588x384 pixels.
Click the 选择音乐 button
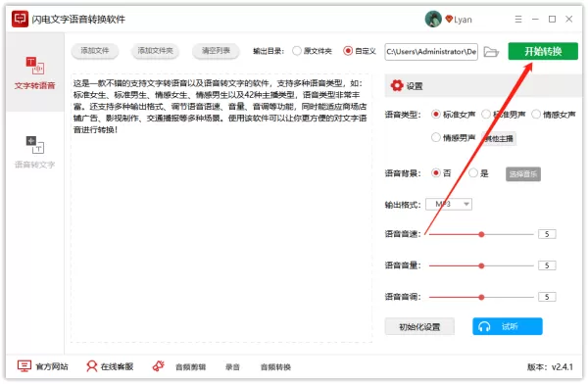point(523,174)
